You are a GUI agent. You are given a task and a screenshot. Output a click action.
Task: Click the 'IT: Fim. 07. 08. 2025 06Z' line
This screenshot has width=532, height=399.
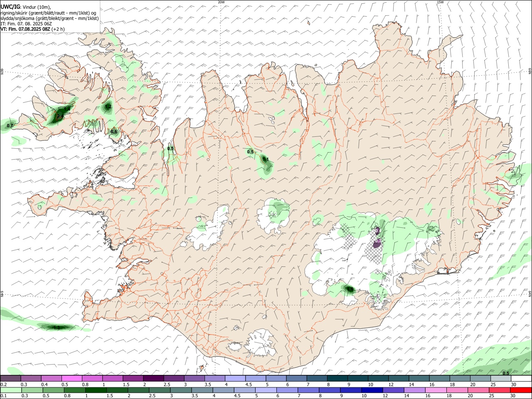[x=26, y=24]
